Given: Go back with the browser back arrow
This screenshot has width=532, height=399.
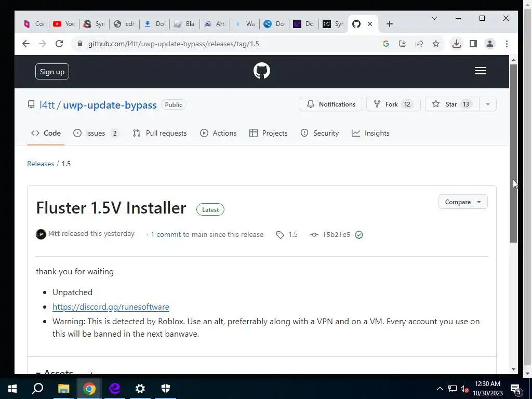Looking at the screenshot, I should [26, 44].
